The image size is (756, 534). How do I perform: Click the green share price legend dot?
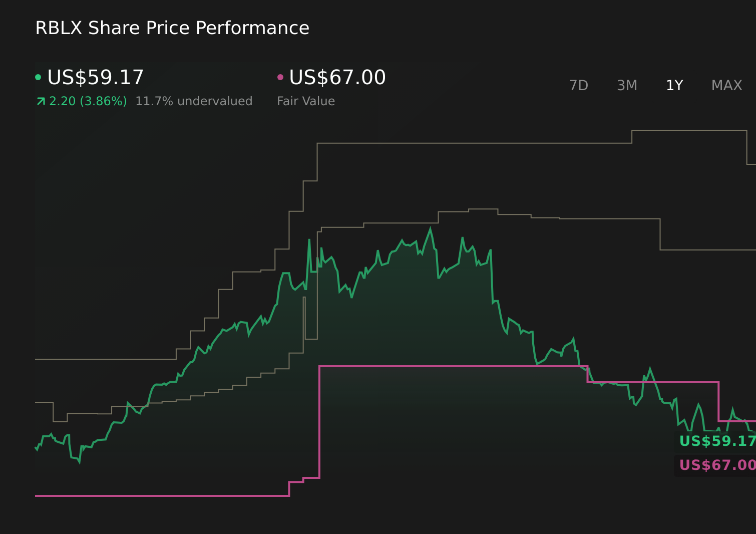pos(38,77)
